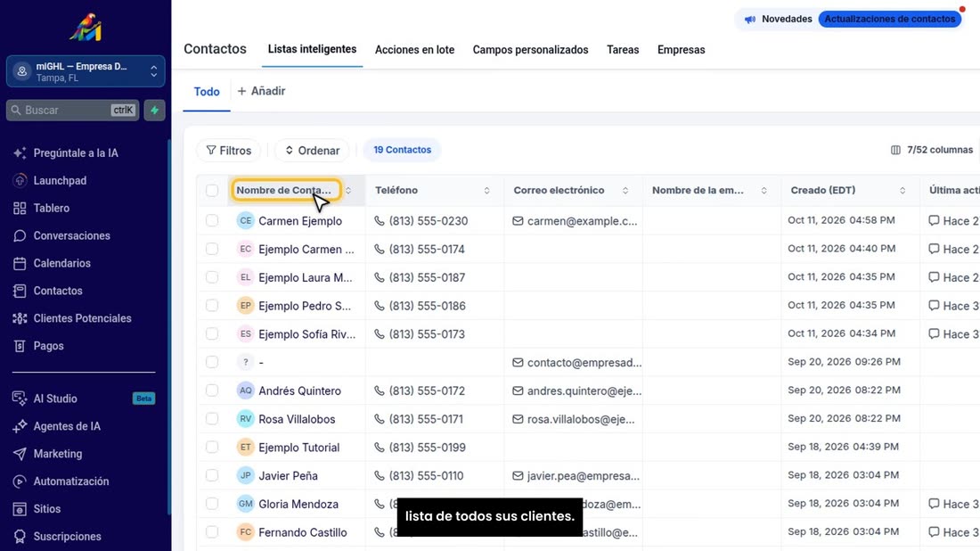The height and width of the screenshot is (551, 980).
Task: Click phone number (813) 555-0199
Action: tap(427, 448)
